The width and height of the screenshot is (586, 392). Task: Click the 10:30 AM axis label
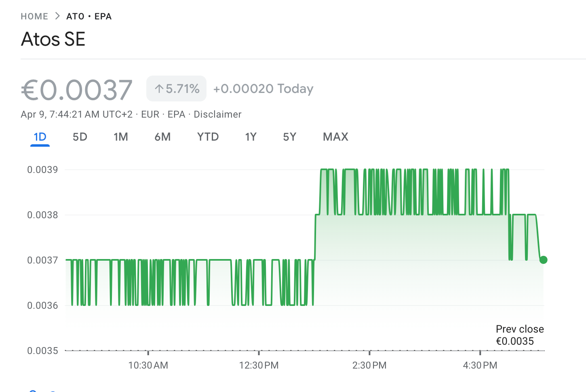point(148,365)
